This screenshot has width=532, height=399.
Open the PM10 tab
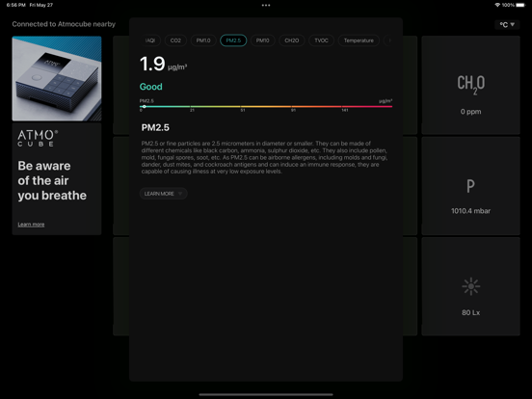coord(262,40)
